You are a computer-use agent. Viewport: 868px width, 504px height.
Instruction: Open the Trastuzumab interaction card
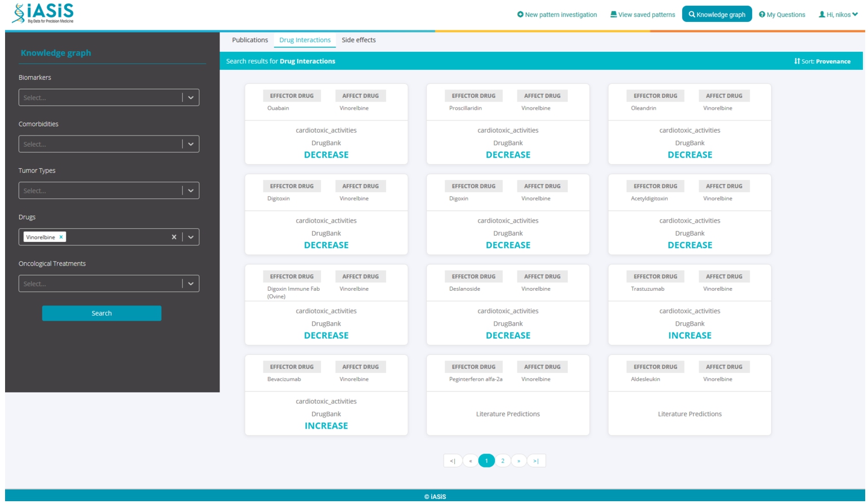(x=690, y=305)
